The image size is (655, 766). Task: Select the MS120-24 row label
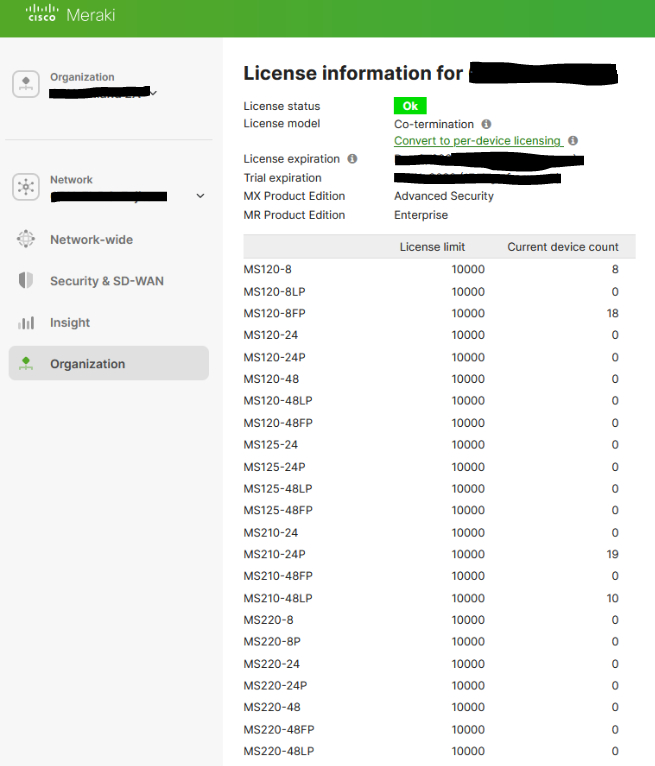coord(271,335)
